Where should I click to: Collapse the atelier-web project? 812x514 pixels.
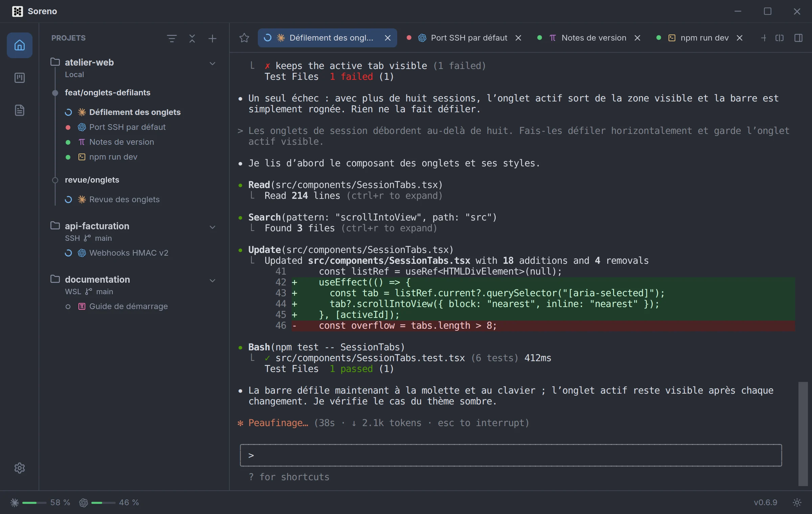click(212, 63)
